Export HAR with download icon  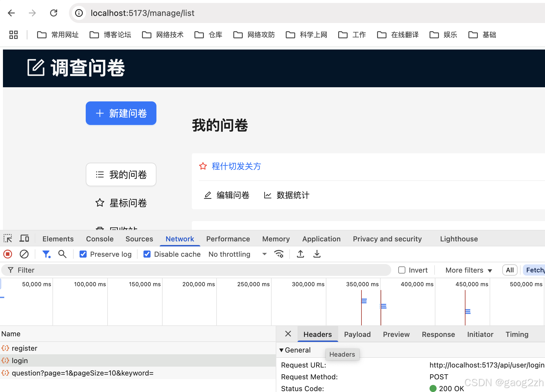point(317,254)
